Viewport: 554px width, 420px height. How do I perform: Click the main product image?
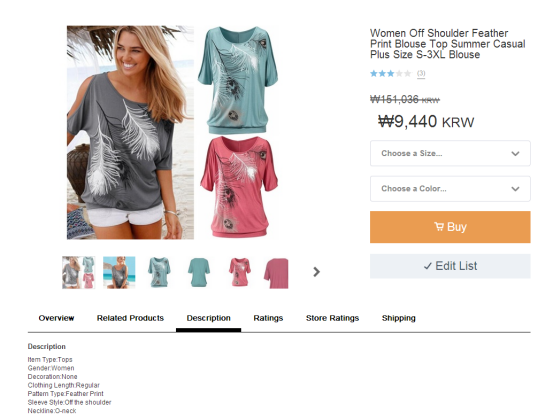click(x=172, y=132)
